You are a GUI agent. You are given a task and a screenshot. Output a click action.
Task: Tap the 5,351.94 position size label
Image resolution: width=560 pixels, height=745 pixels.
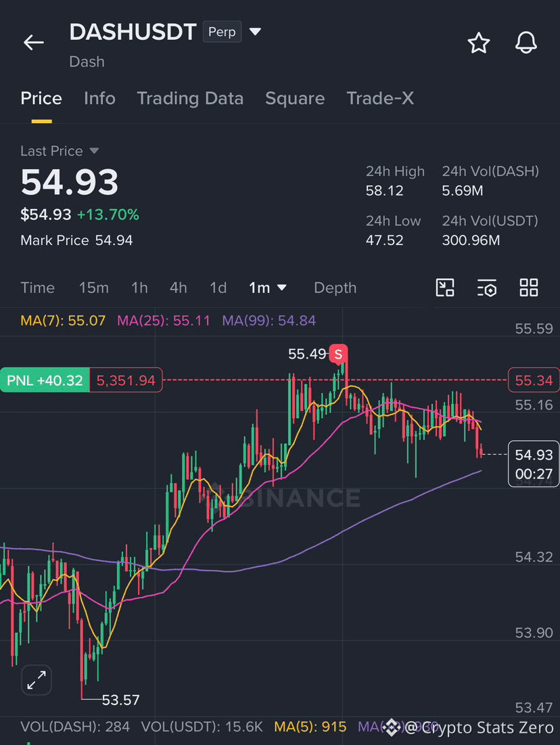tap(126, 380)
